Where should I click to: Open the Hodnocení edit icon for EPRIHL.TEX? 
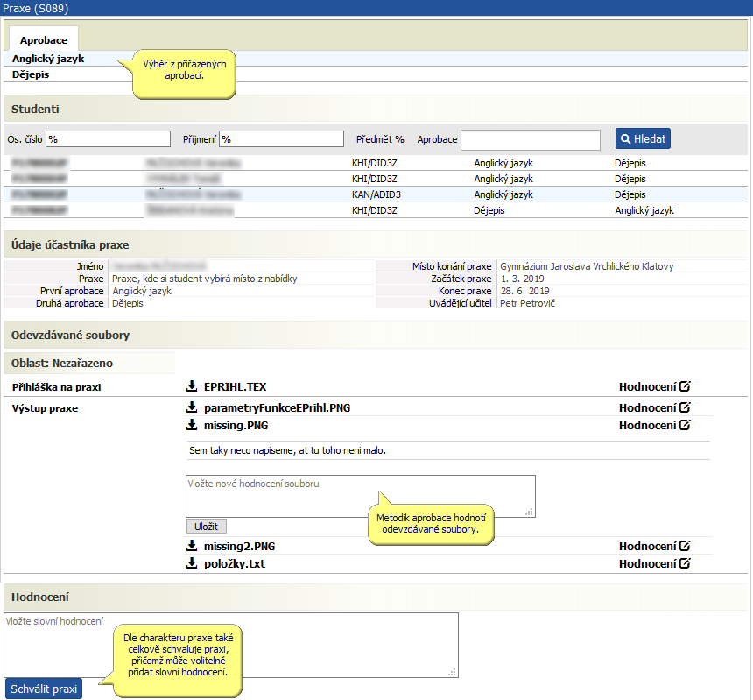click(685, 385)
